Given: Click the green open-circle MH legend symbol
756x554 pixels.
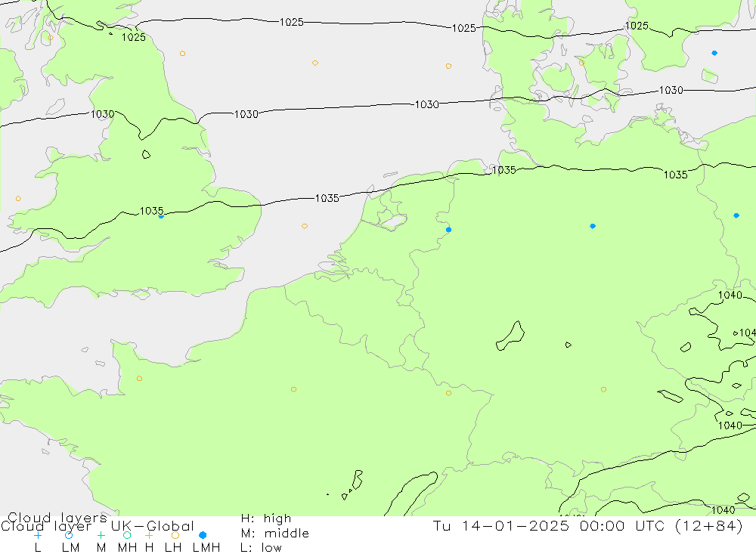Looking at the screenshot, I should (x=127, y=535).
